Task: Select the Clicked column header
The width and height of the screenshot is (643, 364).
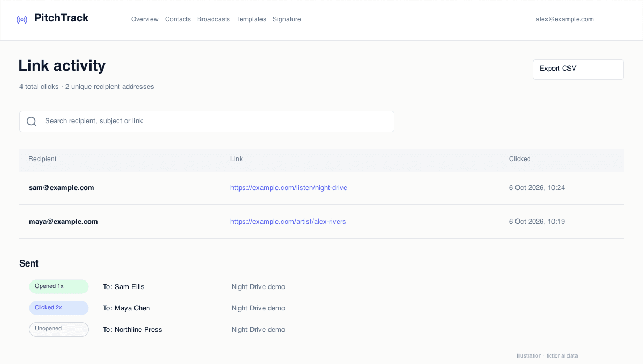Action: 520,159
